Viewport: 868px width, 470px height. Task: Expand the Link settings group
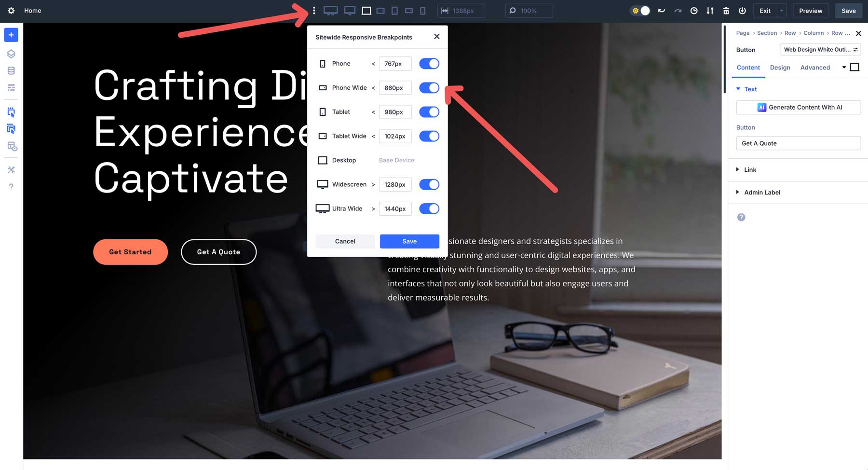pyautogui.click(x=750, y=170)
